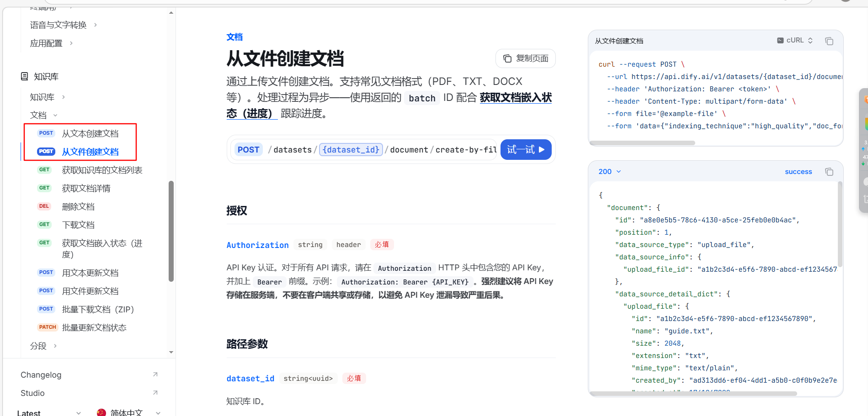This screenshot has height=416, width=868.
Task: Copy the 200 response JSON
Action: tap(829, 172)
